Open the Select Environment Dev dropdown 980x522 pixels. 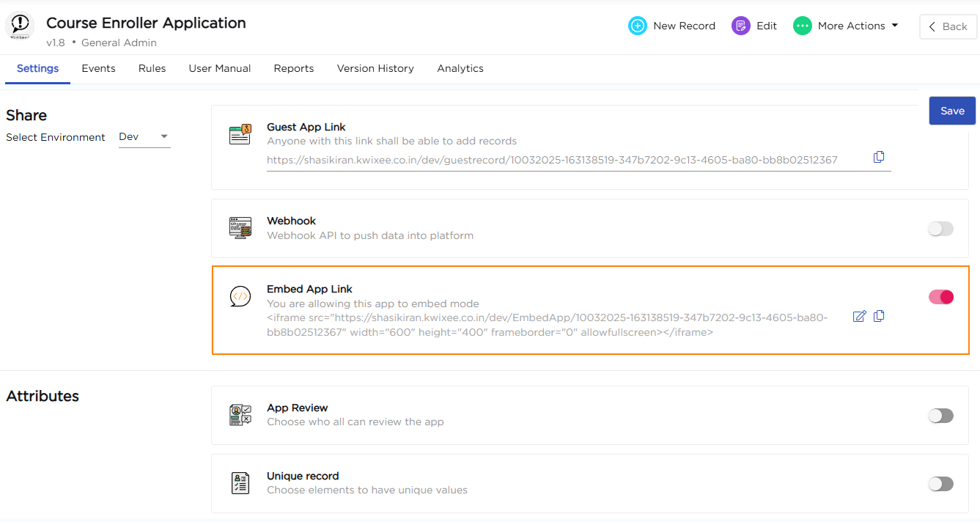144,137
